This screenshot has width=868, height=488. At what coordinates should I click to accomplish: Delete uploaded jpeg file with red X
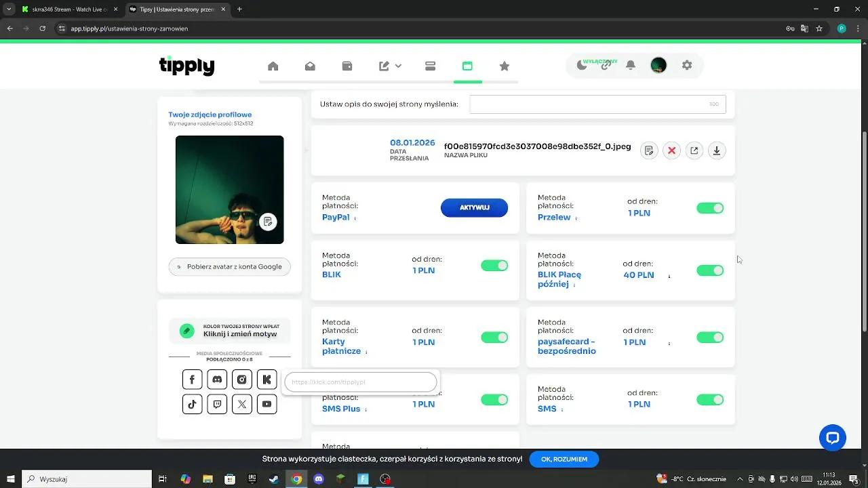coord(671,150)
